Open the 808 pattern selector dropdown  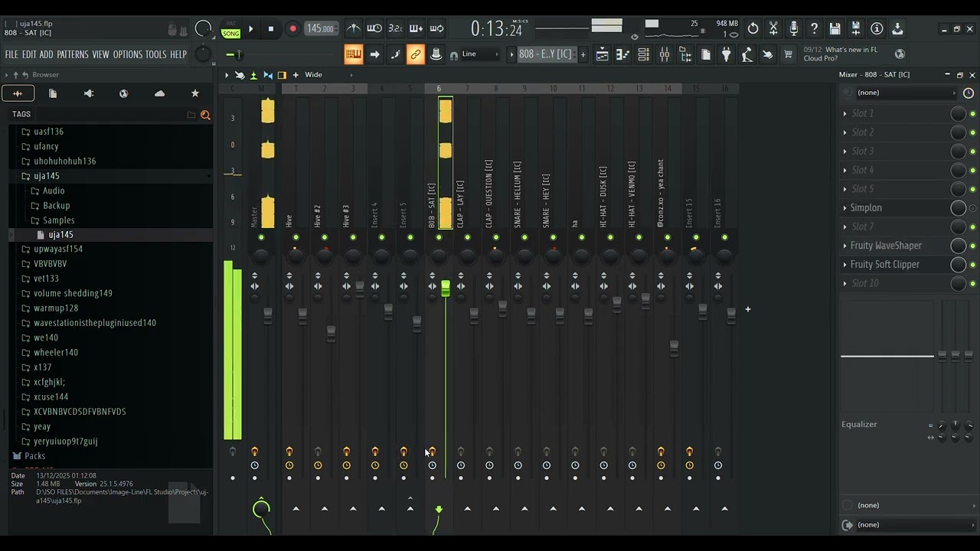tap(546, 54)
